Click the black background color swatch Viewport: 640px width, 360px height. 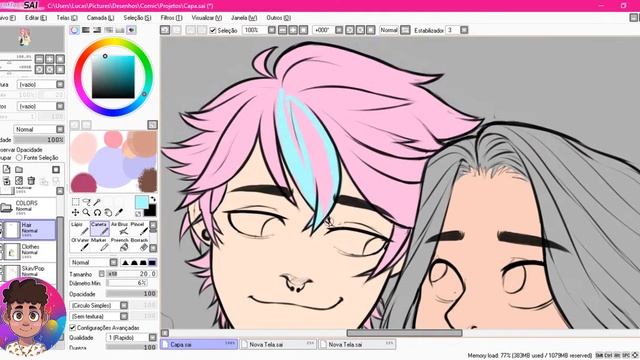pyautogui.click(x=150, y=211)
